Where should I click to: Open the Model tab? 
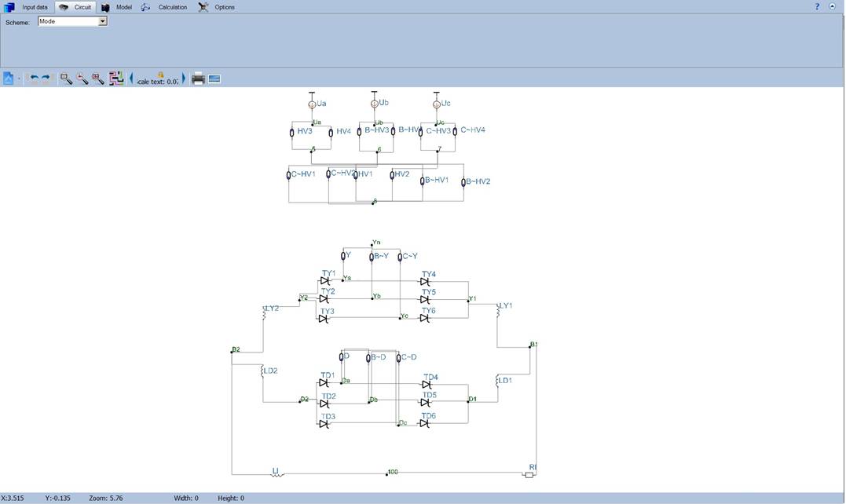pos(116,7)
